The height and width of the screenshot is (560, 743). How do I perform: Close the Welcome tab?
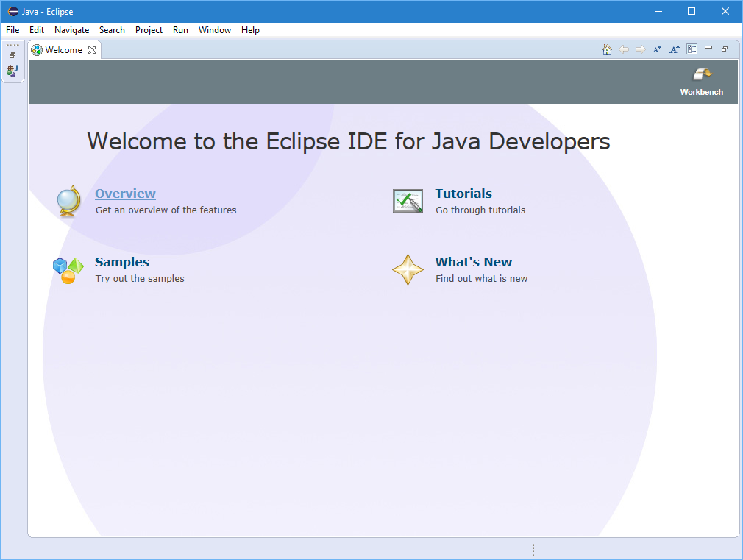(92, 50)
